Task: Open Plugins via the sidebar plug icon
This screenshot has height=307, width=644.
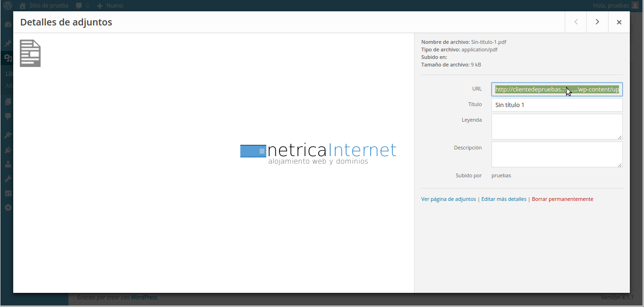Action: click(8, 150)
